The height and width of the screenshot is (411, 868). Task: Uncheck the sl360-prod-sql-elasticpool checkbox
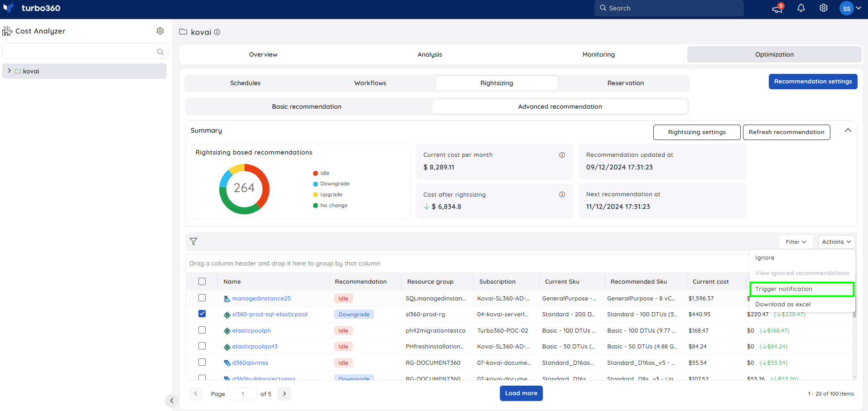click(202, 314)
